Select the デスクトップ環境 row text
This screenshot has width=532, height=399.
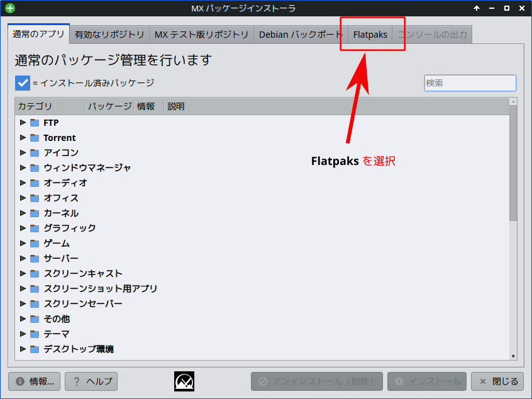click(79, 349)
